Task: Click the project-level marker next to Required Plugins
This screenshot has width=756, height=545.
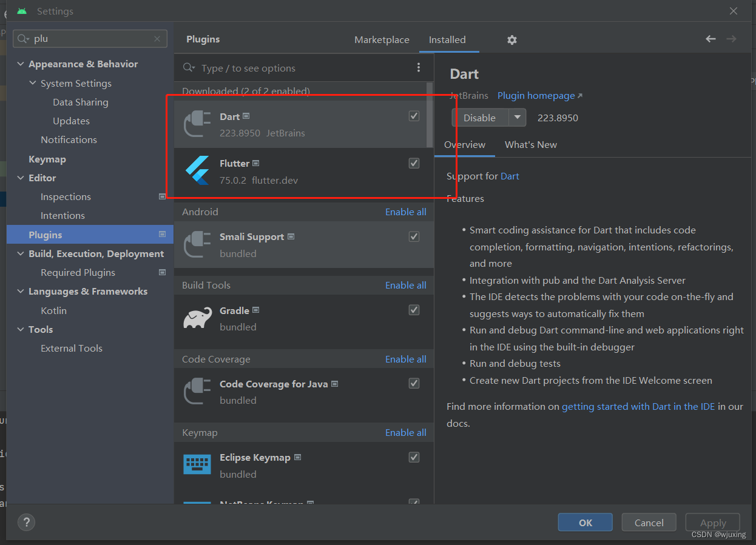Action: [162, 272]
